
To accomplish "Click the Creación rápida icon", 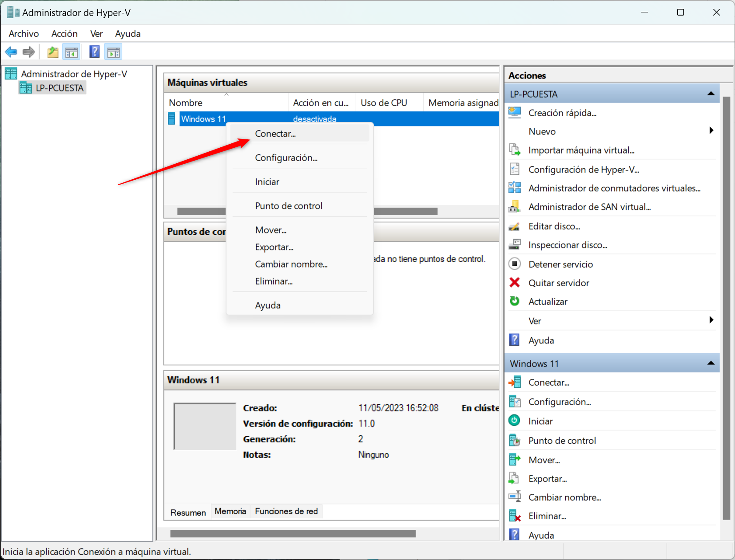I will pyautogui.click(x=515, y=113).
